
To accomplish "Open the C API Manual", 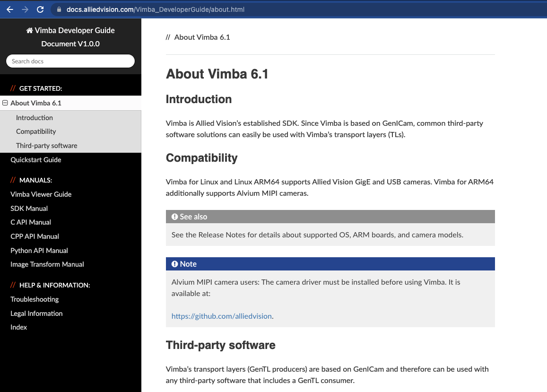I will (31, 222).
